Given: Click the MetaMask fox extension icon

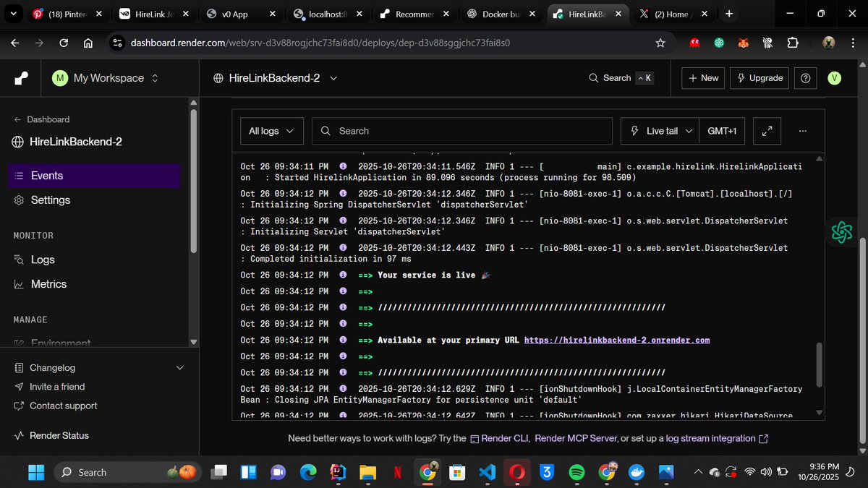Looking at the screenshot, I should coord(744,43).
